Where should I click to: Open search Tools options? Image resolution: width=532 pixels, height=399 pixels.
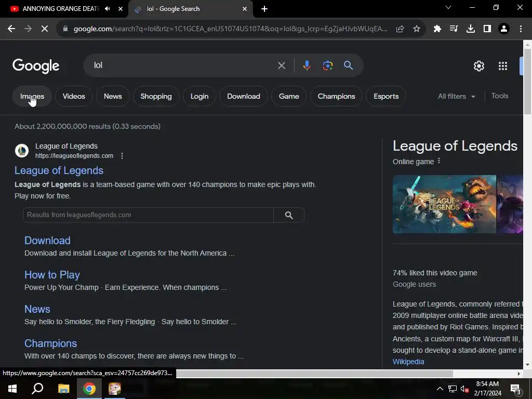[x=500, y=96]
